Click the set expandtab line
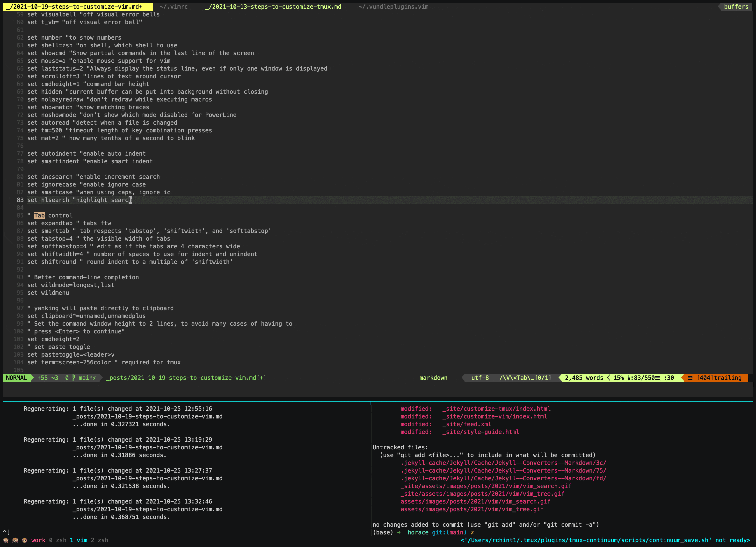 click(x=69, y=223)
